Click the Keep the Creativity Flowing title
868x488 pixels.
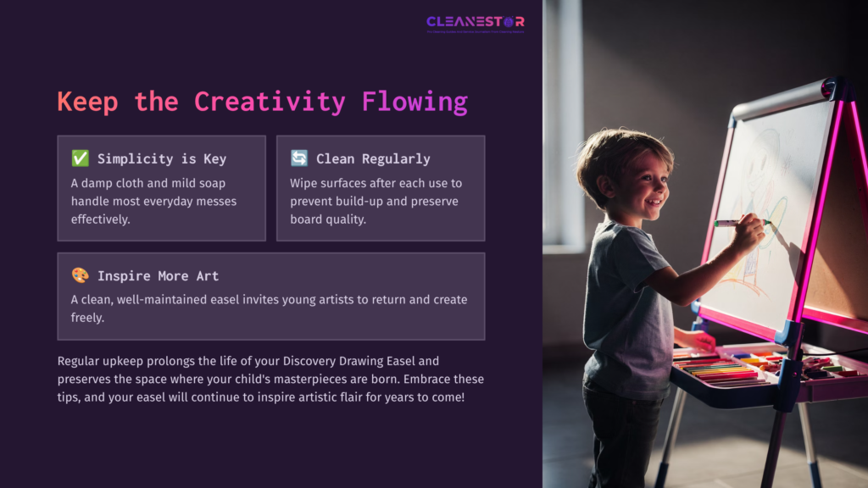click(x=263, y=102)
